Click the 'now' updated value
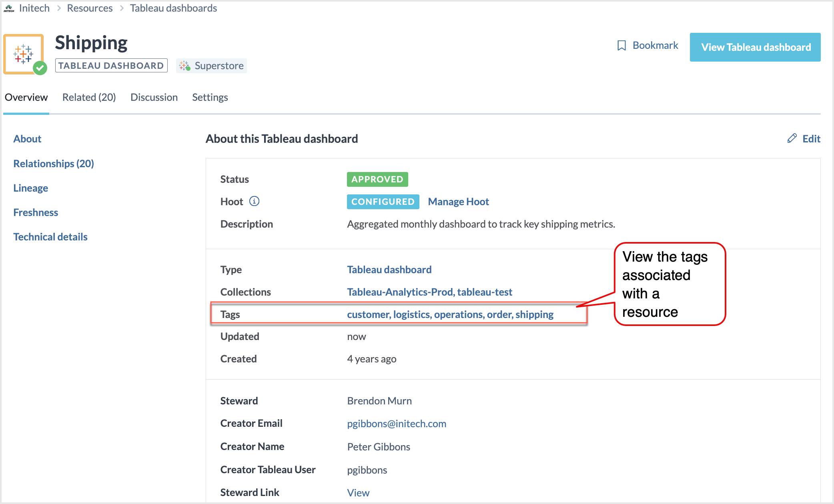Viewport: 834px width, 504px height. [x=357, y=336]
